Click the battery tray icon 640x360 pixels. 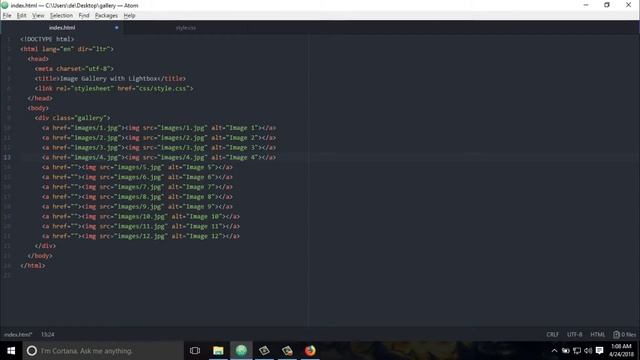(565, 351)
